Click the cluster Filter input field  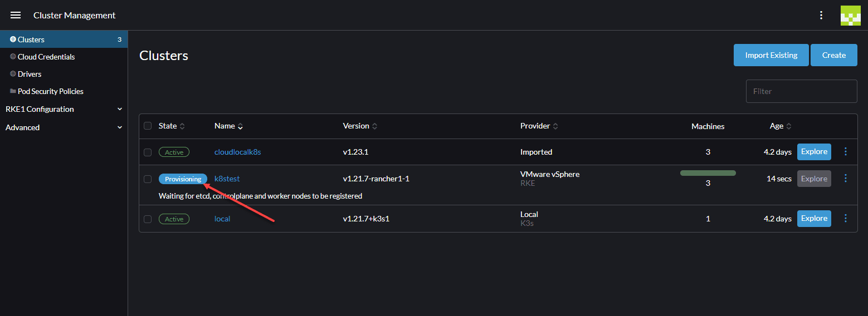801,91
